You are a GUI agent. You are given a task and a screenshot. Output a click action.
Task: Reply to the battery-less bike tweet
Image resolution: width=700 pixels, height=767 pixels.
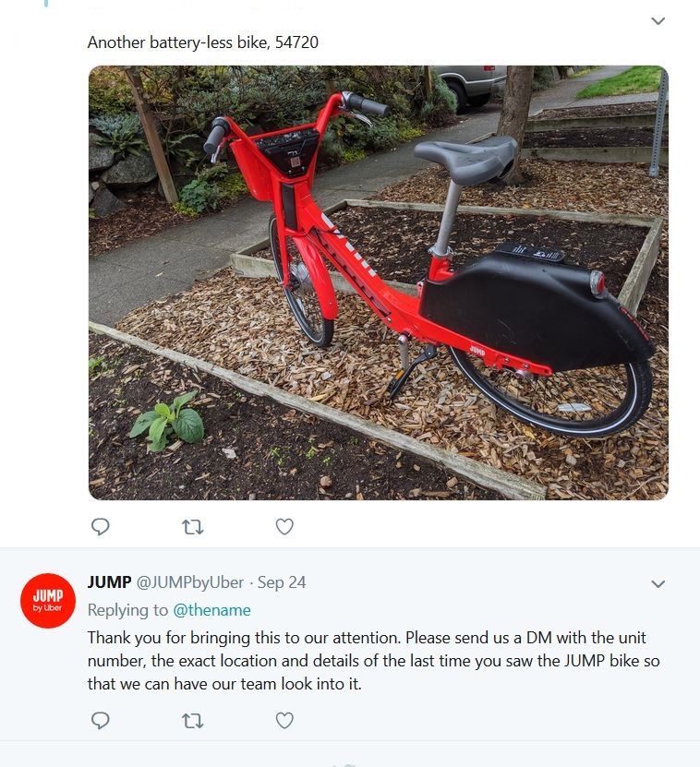point(101,527)
